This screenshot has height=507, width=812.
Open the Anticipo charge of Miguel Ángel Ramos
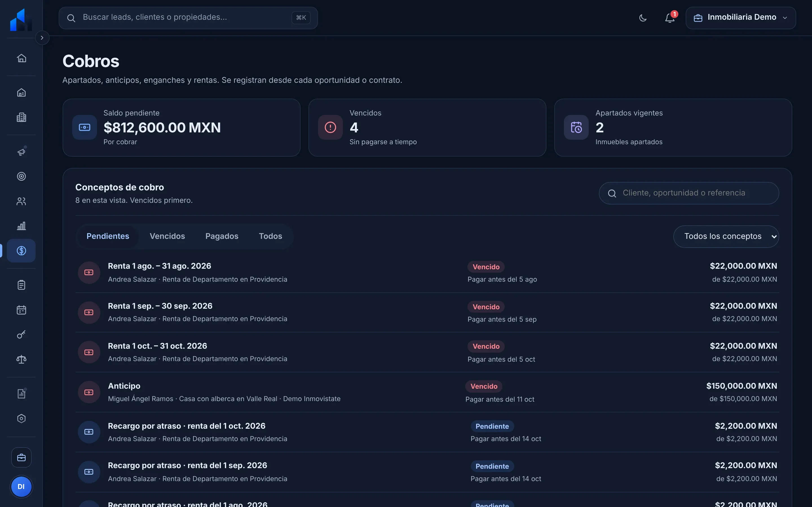[427, 392]
